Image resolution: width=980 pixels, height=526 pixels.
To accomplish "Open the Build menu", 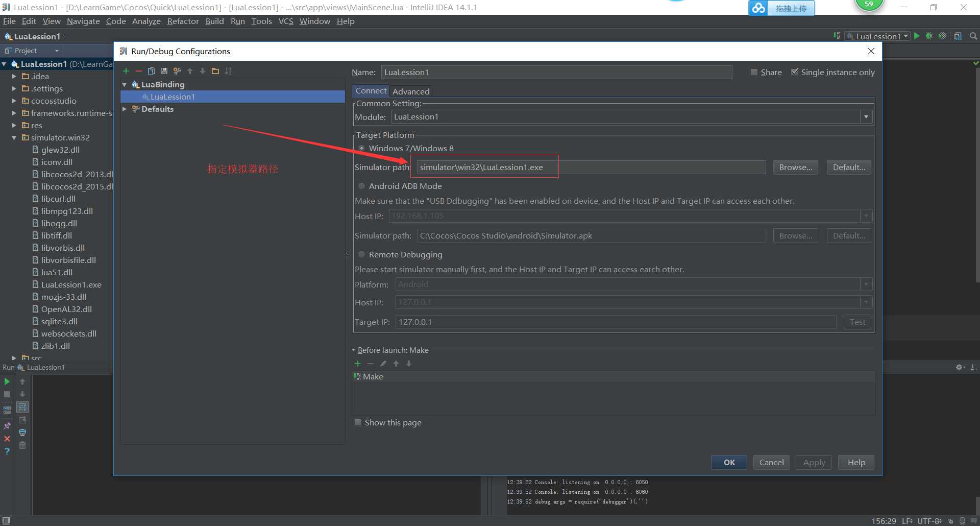I will pos(214,21).
